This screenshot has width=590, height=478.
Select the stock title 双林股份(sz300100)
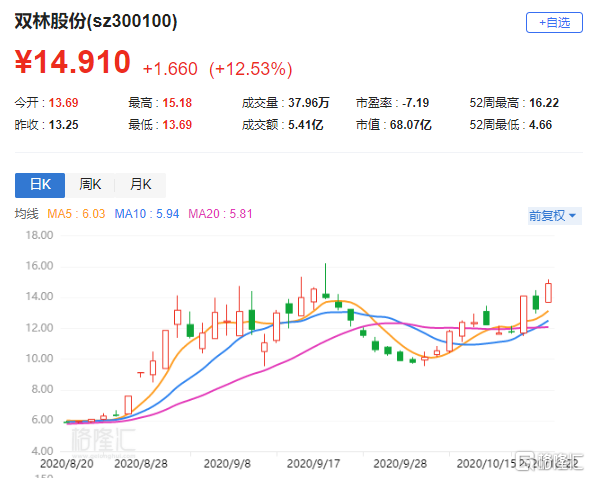coord(96,21)
